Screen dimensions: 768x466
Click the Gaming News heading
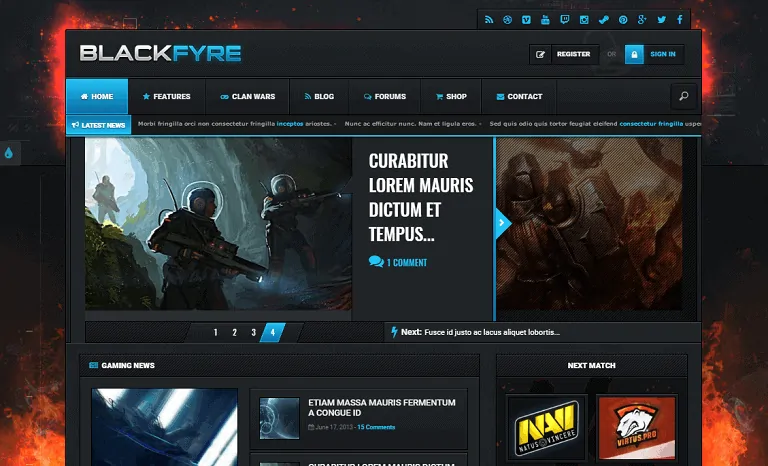point(128,366)
